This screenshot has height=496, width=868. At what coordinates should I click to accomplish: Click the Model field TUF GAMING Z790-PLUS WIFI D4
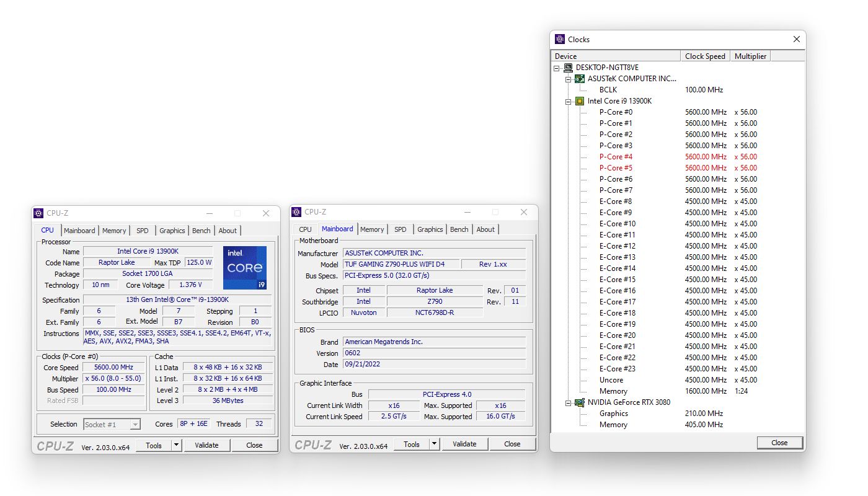401,264
